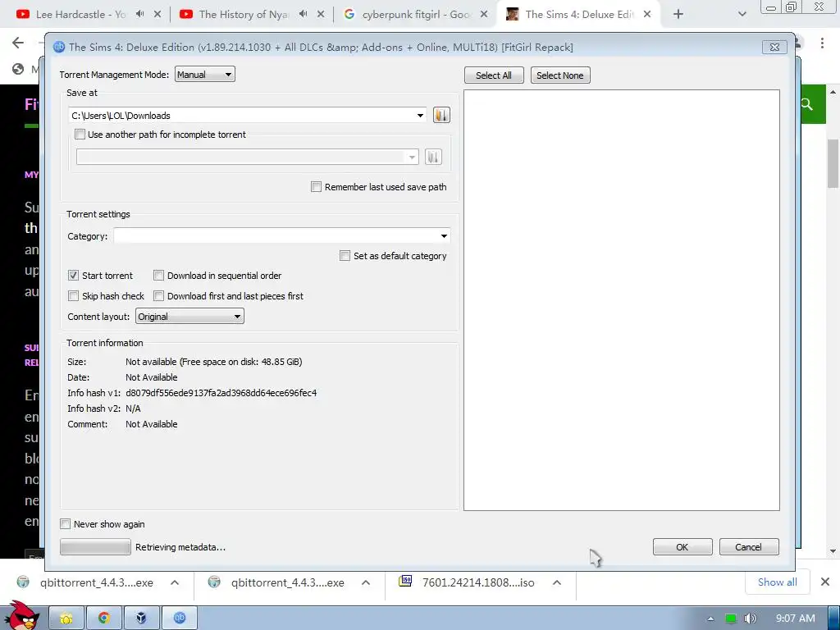840x630 pixels.
Task: Expand options for first qbittorrent exe download
Action: tap(175, 582)
